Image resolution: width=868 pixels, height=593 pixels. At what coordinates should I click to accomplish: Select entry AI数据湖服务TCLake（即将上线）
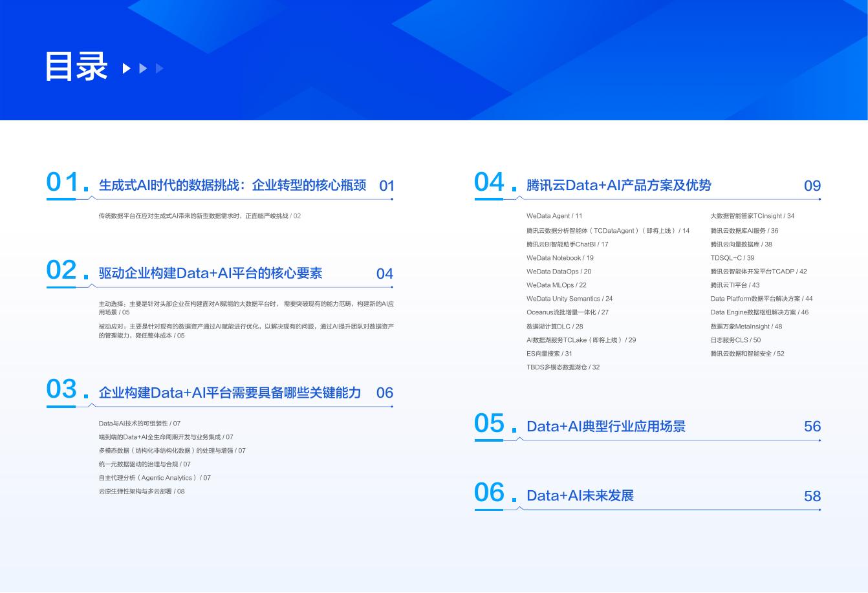point(581,340)
